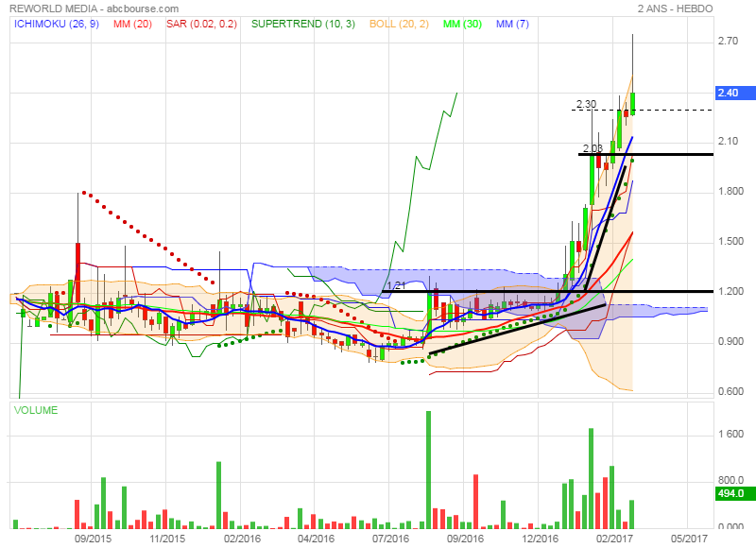The height and width of the screenshot is (548, 756).
Task: Click the 1 600 volume axis value
Action: [x=730, y=435]
